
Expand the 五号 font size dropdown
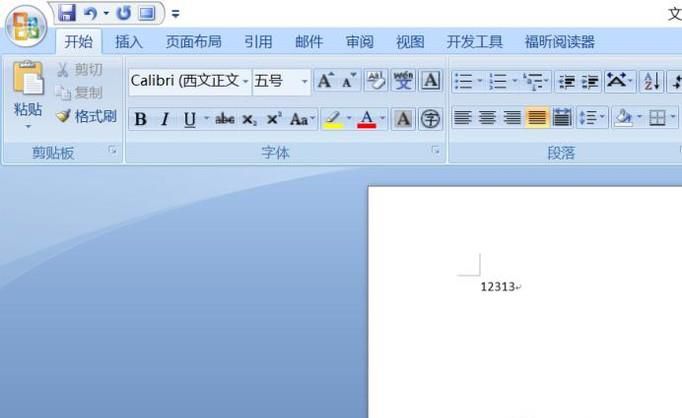[305, 81]
